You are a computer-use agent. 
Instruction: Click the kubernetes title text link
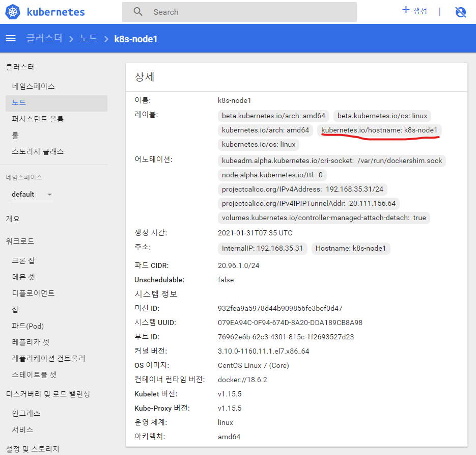point(56,12)
